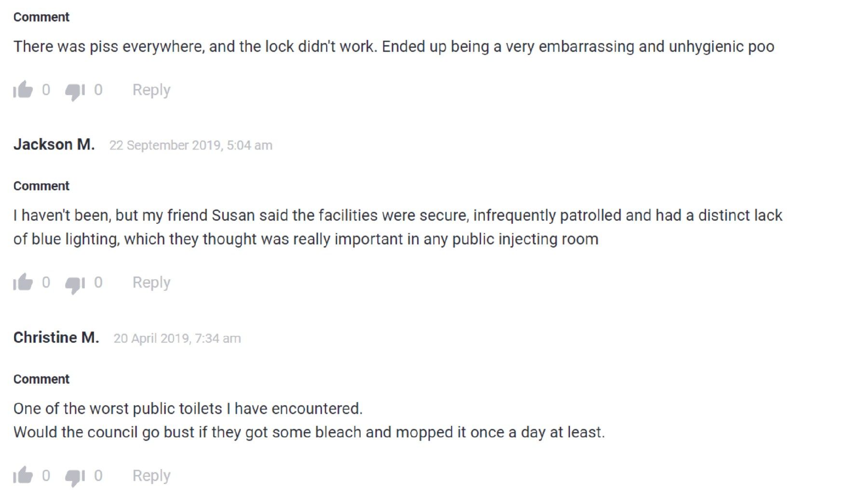Click Reply on the first comment
This screenshot has width=868, height=491.
click(151, 90)
